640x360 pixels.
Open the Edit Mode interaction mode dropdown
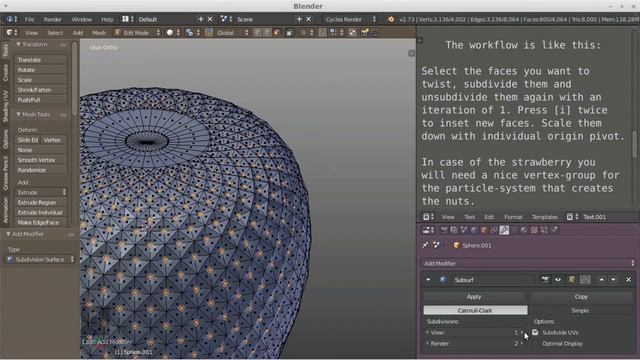pyautogui.click(x=137, y=33)
